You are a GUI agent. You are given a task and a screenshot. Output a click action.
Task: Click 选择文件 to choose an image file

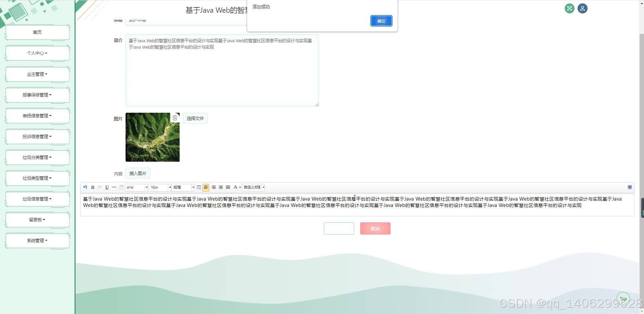tap(195, 118)
